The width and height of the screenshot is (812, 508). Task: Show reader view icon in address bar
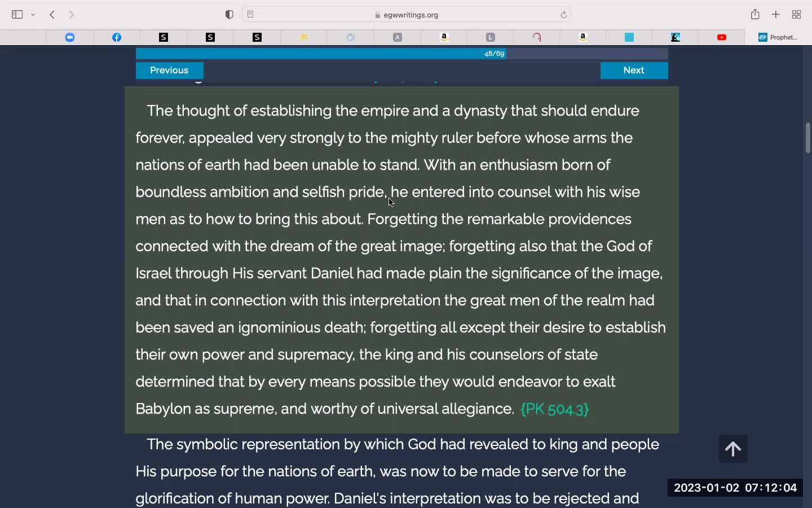point(250,15)
